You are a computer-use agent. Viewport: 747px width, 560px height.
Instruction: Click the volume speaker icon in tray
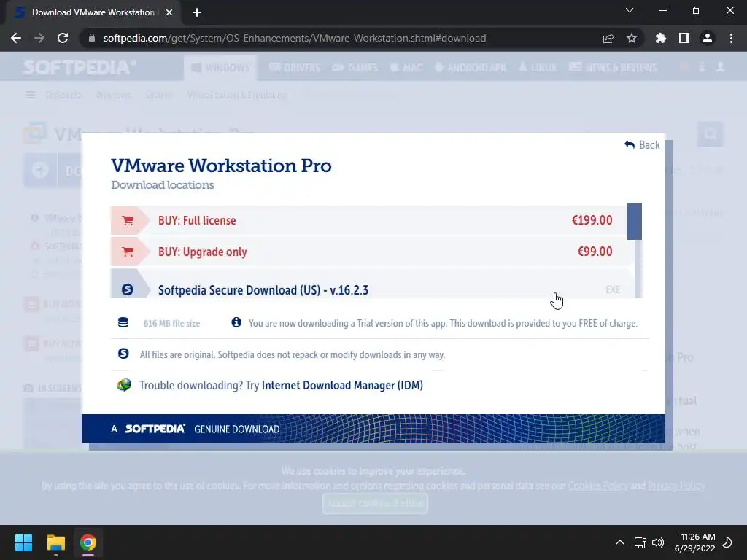point(658,542)
